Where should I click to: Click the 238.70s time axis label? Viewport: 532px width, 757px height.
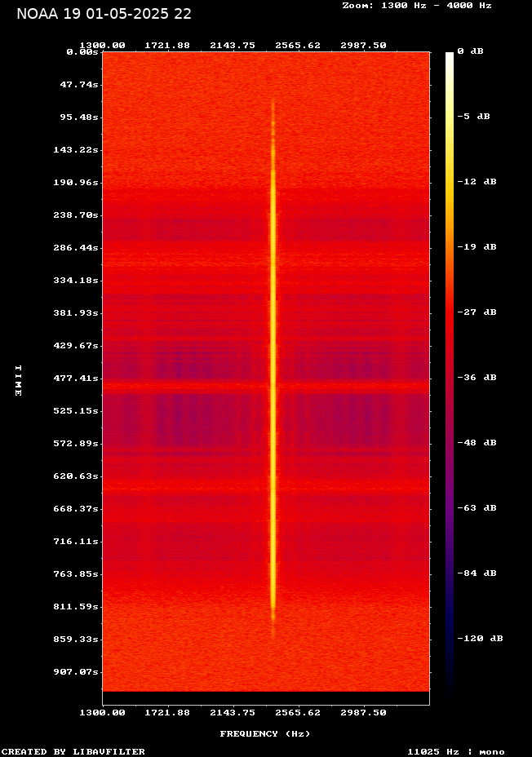[76, 215]
